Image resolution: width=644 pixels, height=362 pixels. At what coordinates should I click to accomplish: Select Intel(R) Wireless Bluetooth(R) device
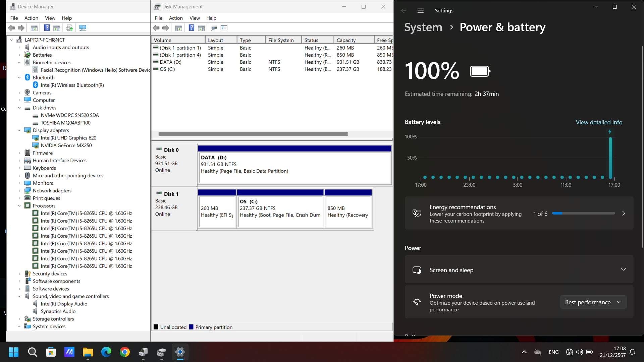pos(72,85)
